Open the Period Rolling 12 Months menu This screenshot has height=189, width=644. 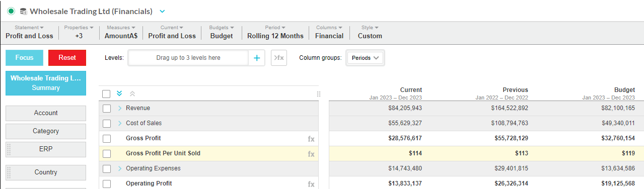pos(275,32)
